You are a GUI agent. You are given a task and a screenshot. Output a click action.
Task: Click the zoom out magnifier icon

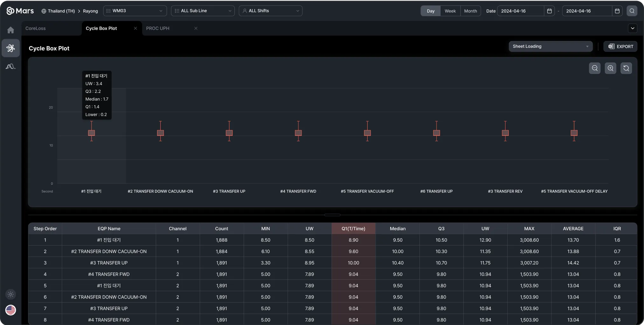(594, 68)
